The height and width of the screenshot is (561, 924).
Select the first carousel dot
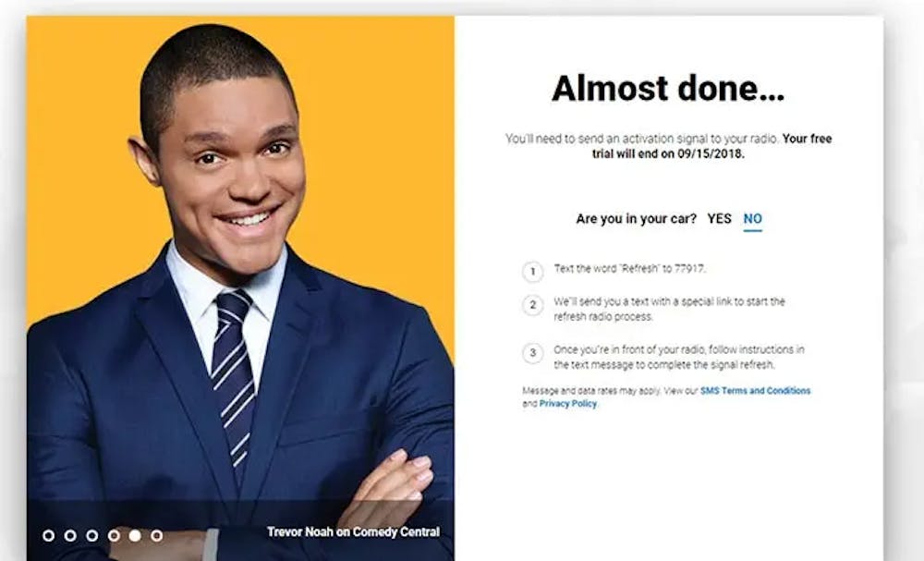click(49, 536)
